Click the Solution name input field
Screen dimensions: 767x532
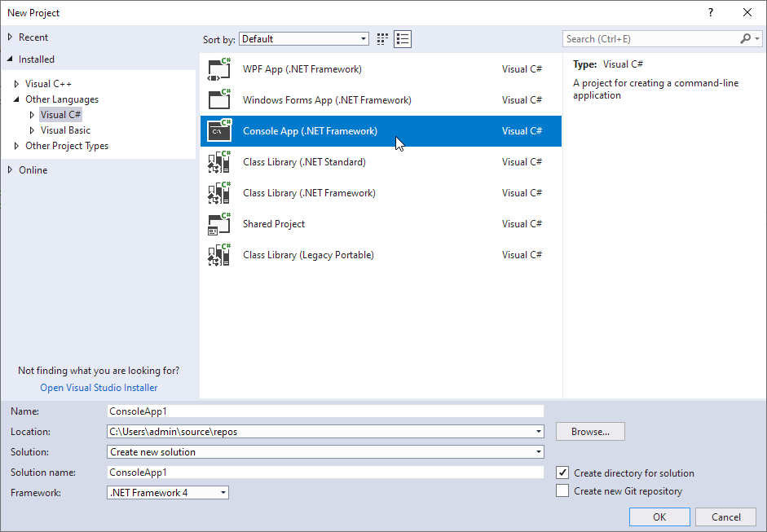click(325, 473)
